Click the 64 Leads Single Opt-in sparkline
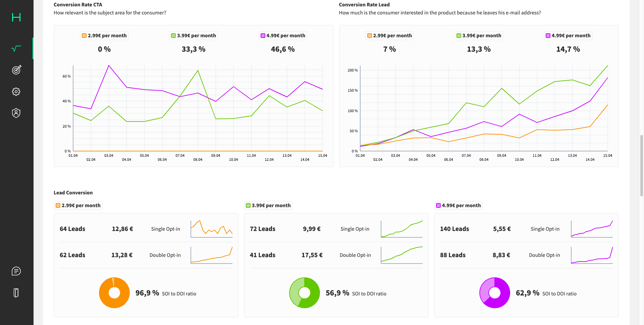Screen dimensions: 644x325 pyautogui.click(x=212, y=229)
